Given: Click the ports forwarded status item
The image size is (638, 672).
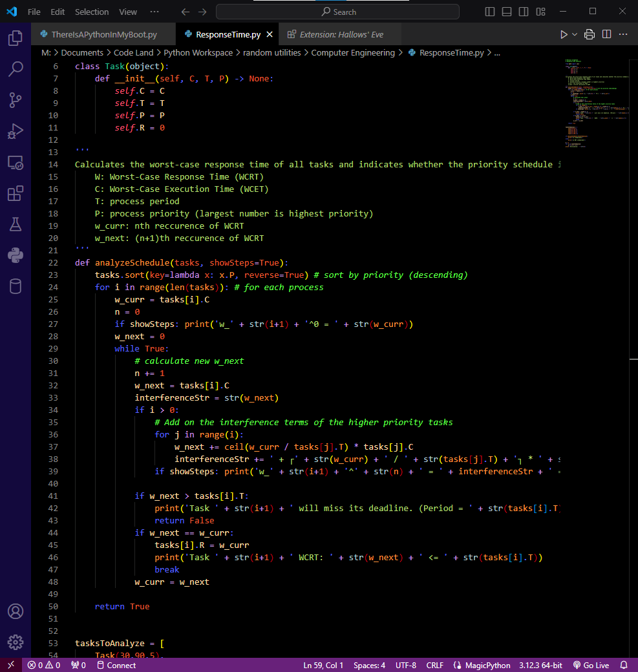Looking at the screenshot, I should tap(78, 665).
